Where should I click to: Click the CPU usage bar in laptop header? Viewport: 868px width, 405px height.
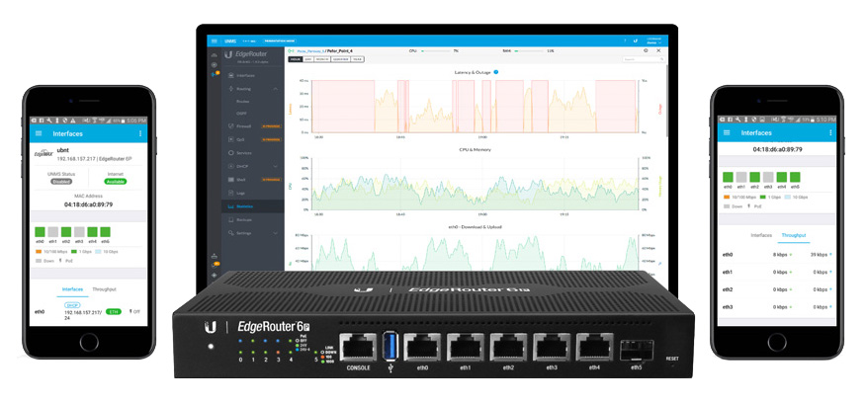point(435,50)
